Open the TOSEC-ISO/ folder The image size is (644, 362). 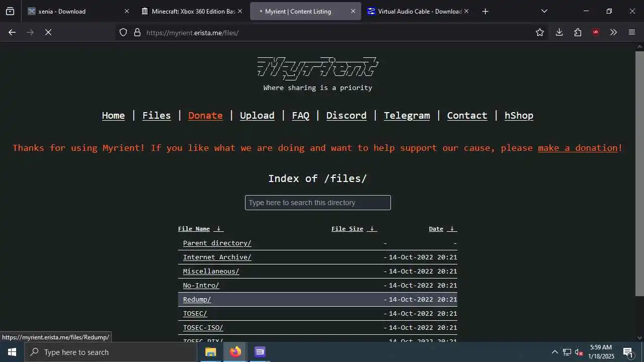tap(203, 327)
